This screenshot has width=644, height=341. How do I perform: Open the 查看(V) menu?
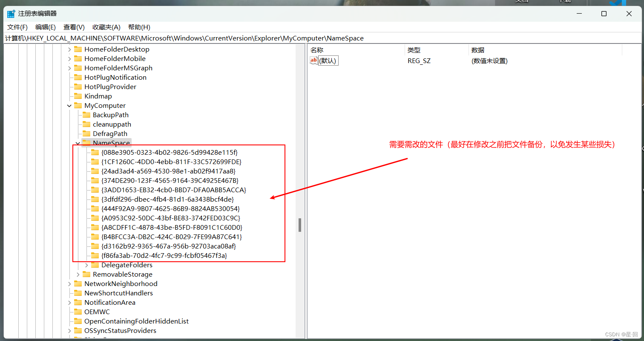74,27
